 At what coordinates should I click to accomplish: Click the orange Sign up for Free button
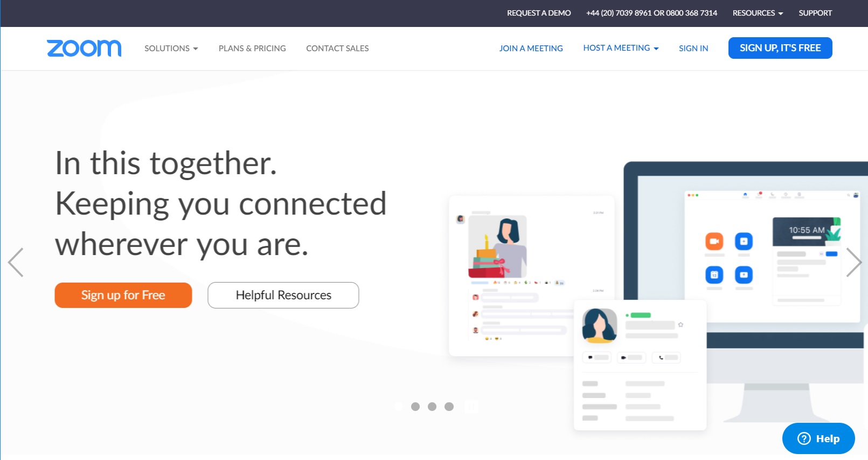pyautogui.click(x=123, y=295)
